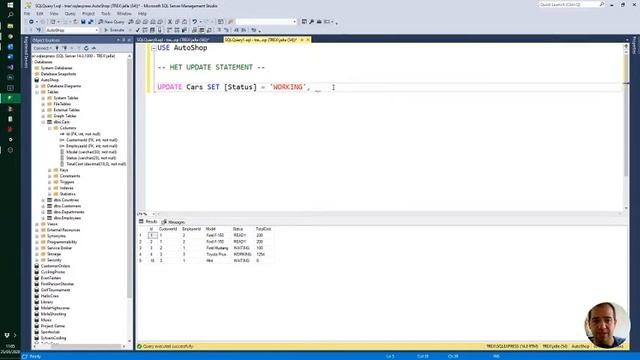
Task: Collapse the Tables folder node
Action: tap(37, 92)
